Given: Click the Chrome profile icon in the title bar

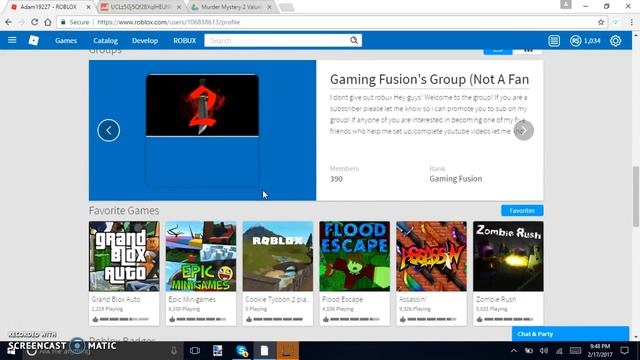Looking at the screenshot, I should 565,5.
